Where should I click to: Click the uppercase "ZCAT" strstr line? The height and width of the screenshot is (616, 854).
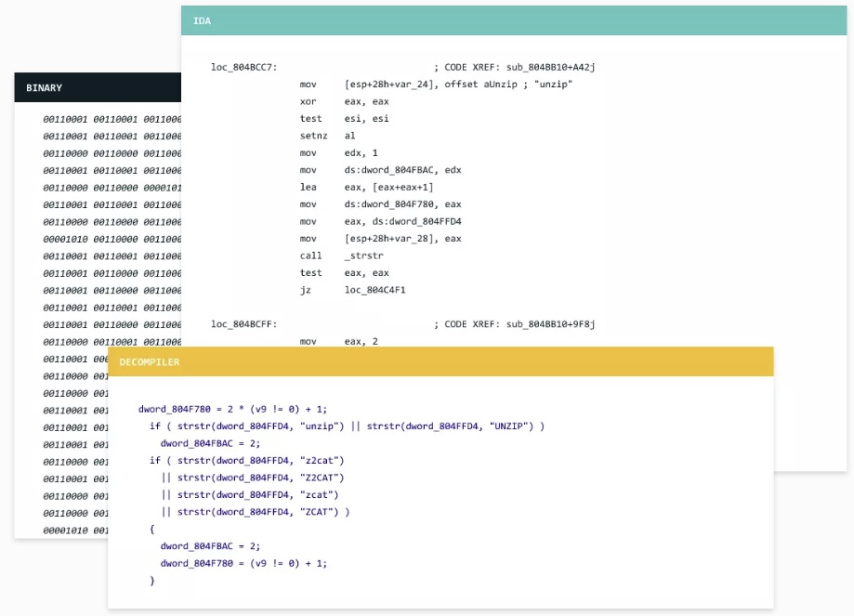(x=255, y=512)
